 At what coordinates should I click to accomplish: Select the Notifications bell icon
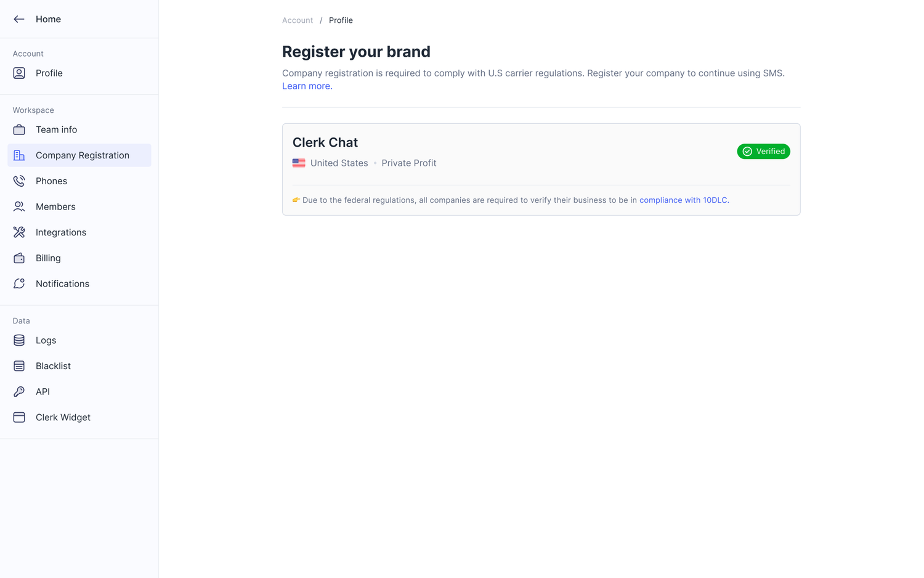tap(19, 283)
